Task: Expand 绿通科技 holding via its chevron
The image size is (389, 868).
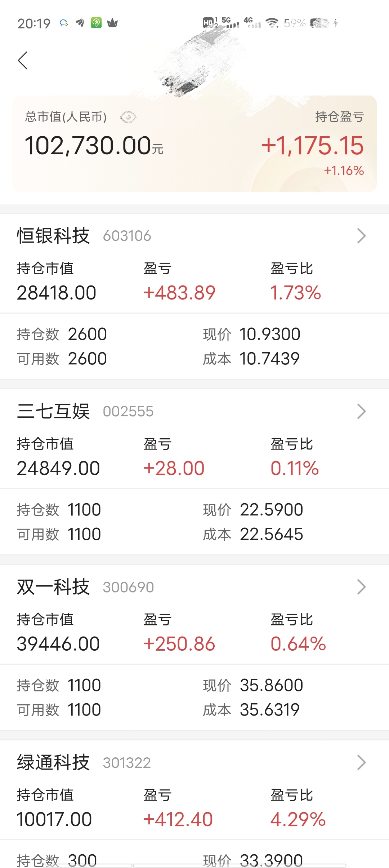Action: click(361, 762)
